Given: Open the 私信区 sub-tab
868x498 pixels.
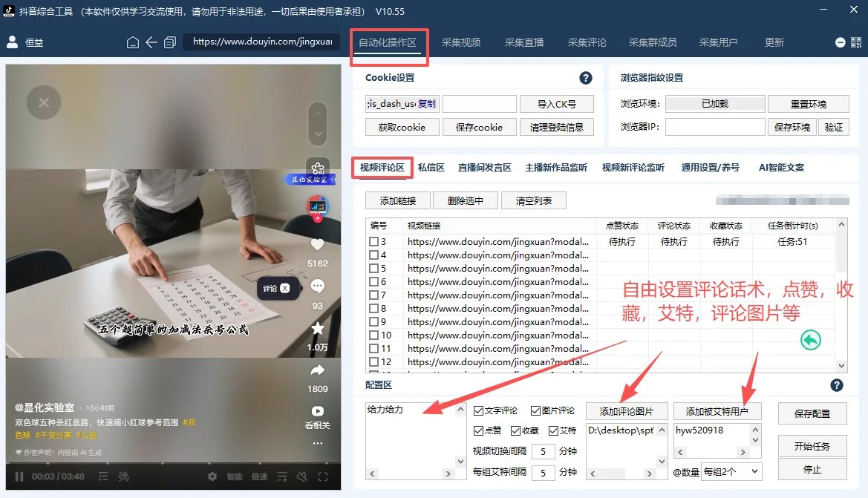Looking at the screenshot, I should (x=431, y=168).
